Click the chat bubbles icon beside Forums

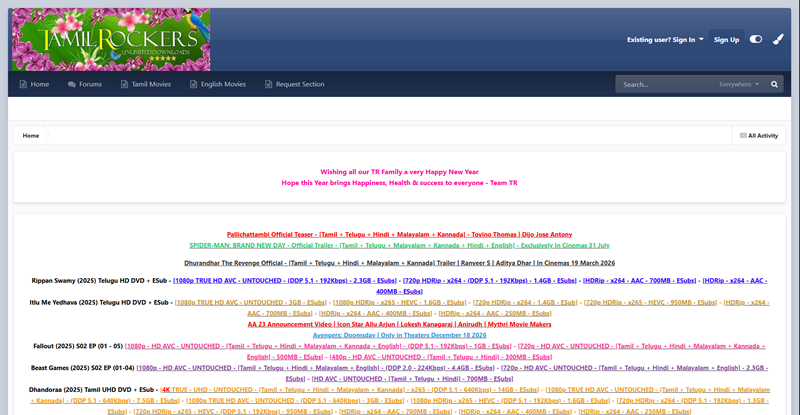(71, 84)
